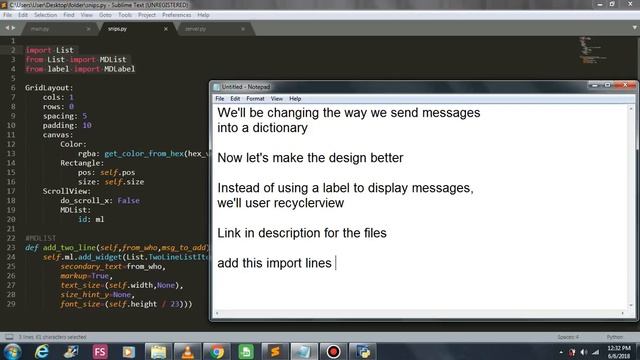Open the Spaces: 4 indentation selector
The width and height of the screenshot is (640, 360).
(568, 337)
